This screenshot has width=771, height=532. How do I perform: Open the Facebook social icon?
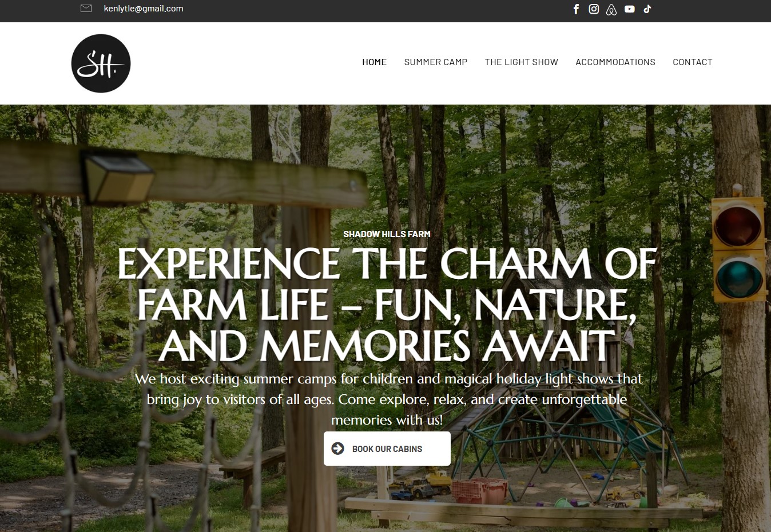(x=576, y=9)
